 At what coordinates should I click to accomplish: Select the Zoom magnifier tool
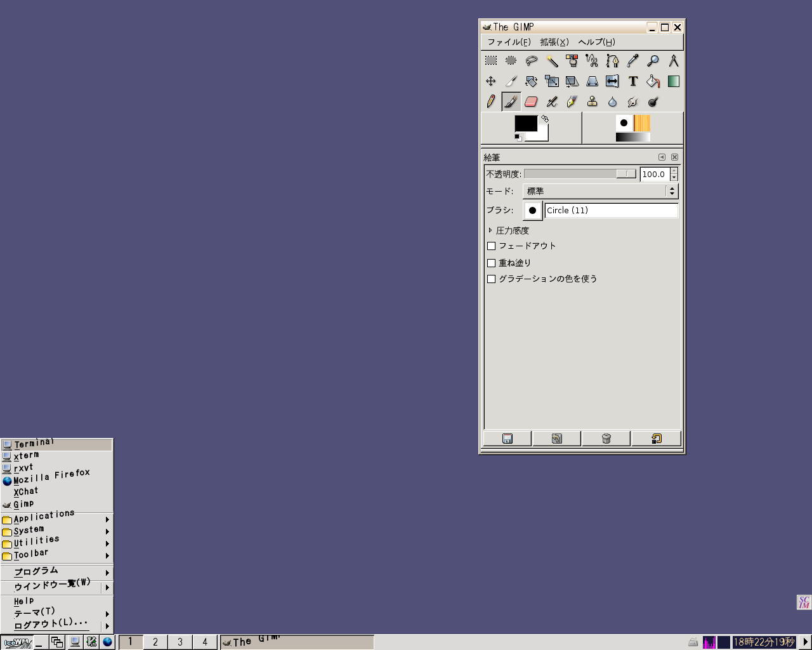pos(653,61)
